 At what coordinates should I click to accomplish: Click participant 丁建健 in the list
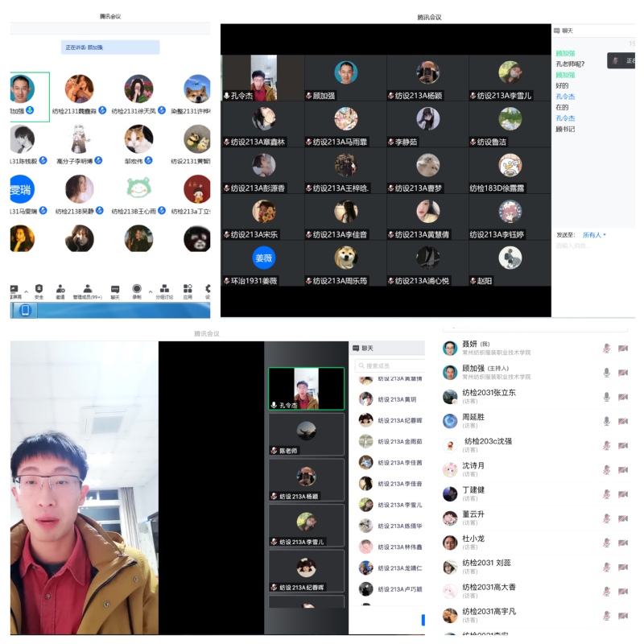[473, 489]
